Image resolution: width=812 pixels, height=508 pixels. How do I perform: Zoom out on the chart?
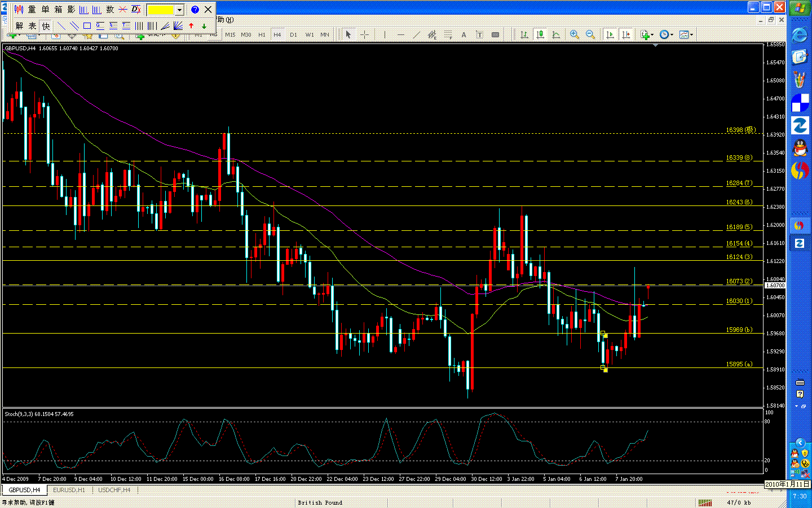[x=590, y=35]
